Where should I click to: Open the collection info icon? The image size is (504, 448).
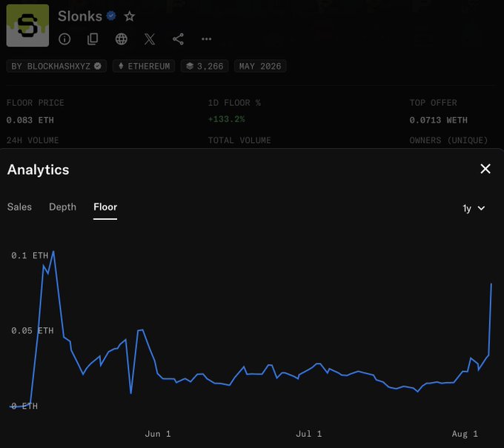click(64, 39)
